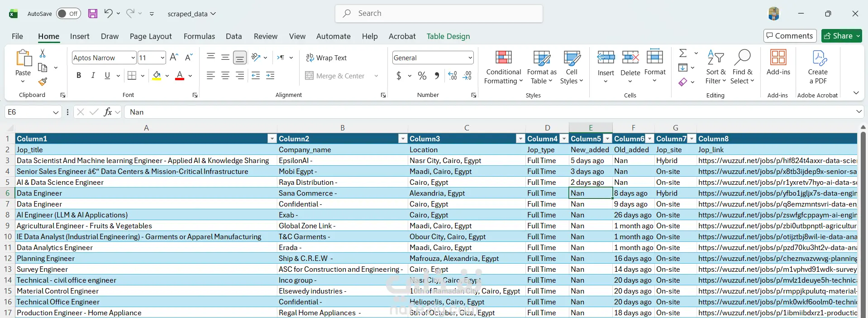868x318 pixels.
Task: Click the Paste clipboard icon
Action: [x=23, y=59]
